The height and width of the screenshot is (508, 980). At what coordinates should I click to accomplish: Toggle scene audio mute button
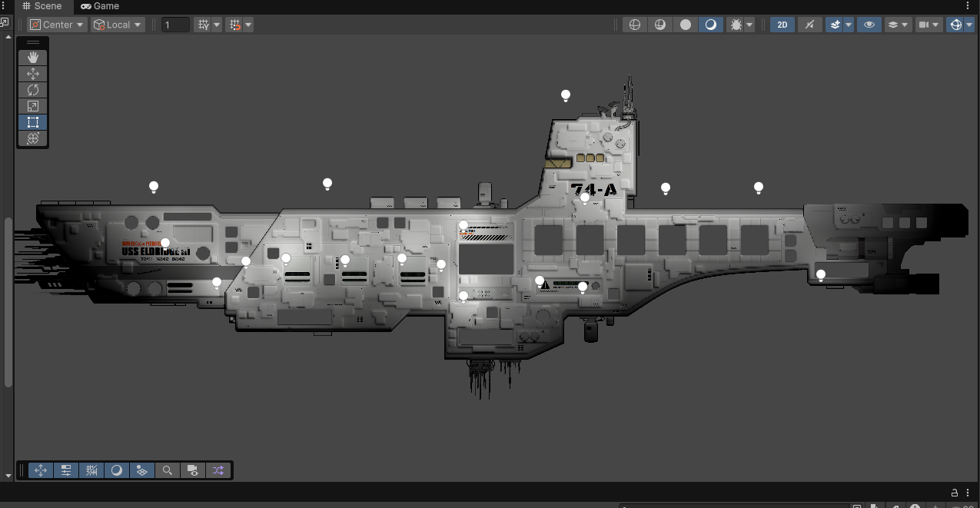(809, 25)
